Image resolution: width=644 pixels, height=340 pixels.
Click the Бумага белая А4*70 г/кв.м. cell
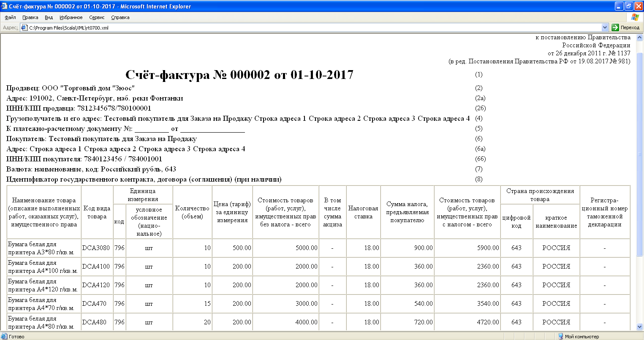click(x=44, y=304)
